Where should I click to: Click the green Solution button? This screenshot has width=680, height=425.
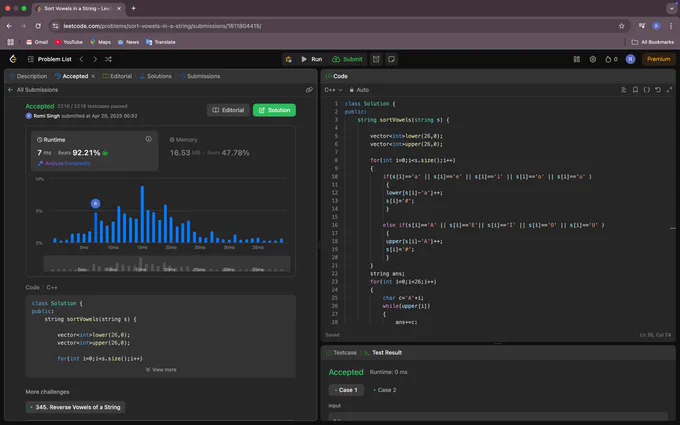(275, 110)
